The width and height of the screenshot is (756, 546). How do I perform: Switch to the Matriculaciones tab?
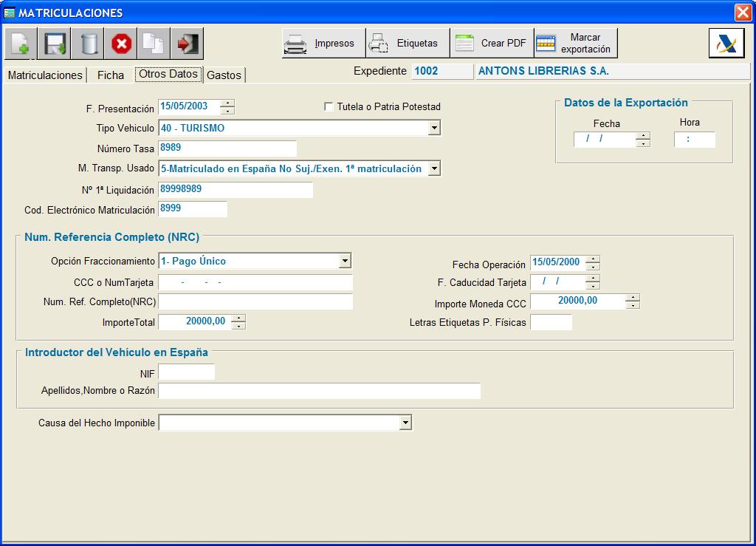(x=45, y=75)
